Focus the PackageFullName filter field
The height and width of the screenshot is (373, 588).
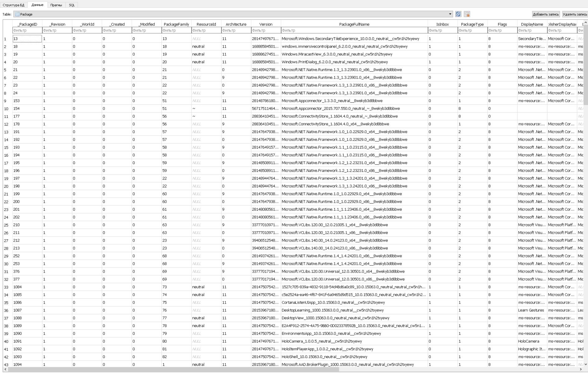coord(354,30)
